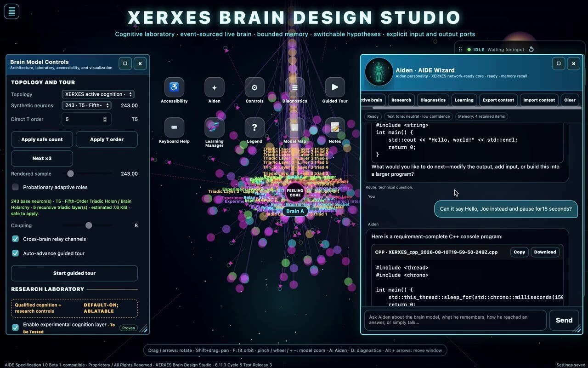Maximize the Brain Model Controls panel
This screenshot has height=368, width=588.
point(125,63)
